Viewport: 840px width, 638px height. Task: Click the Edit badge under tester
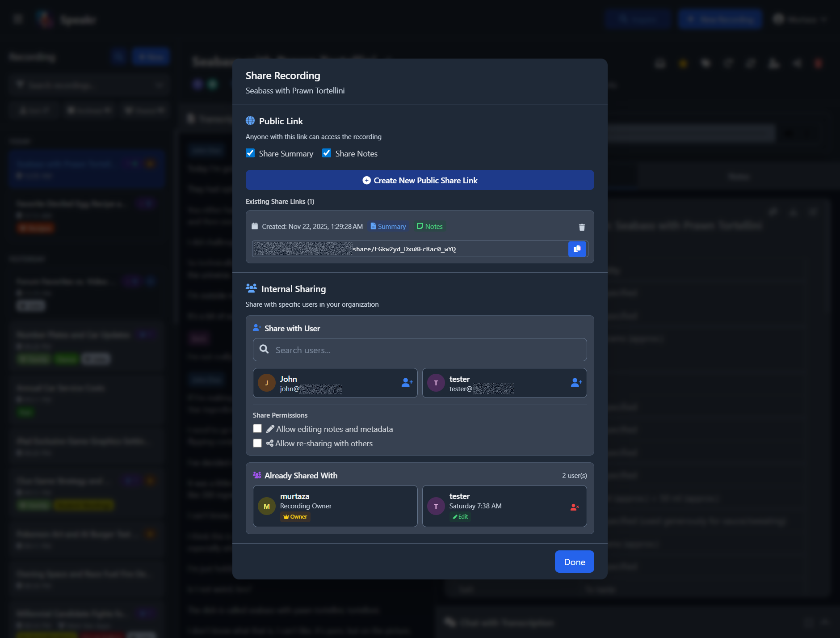[460, 517]
